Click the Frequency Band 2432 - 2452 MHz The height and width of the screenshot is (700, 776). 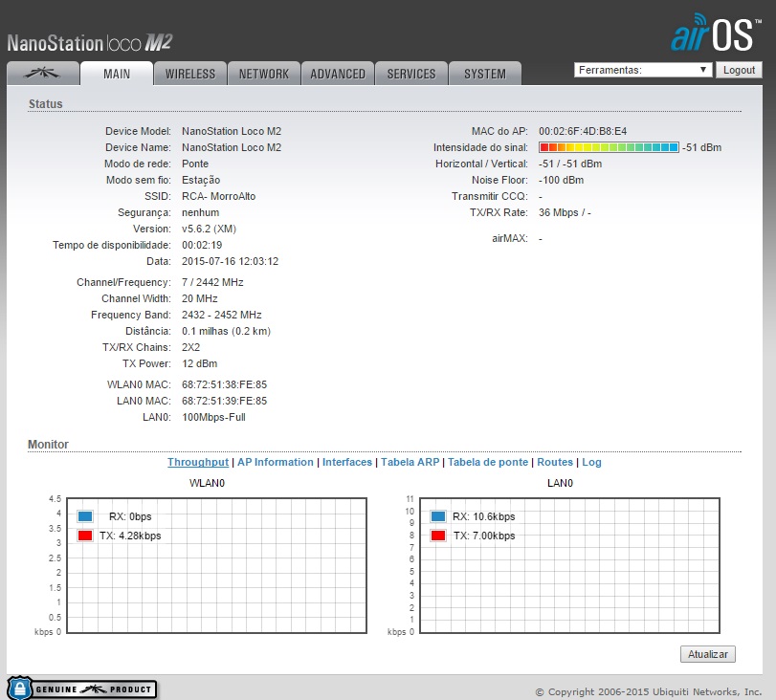[222, 315]
